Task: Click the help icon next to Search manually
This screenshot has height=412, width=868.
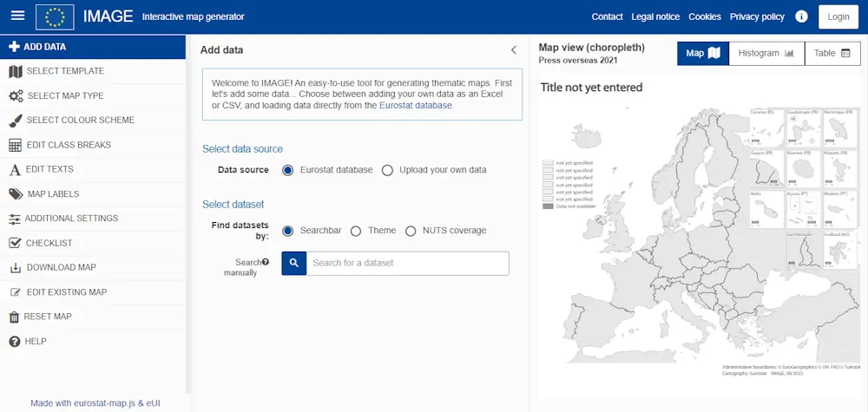Action: (266, 262)
